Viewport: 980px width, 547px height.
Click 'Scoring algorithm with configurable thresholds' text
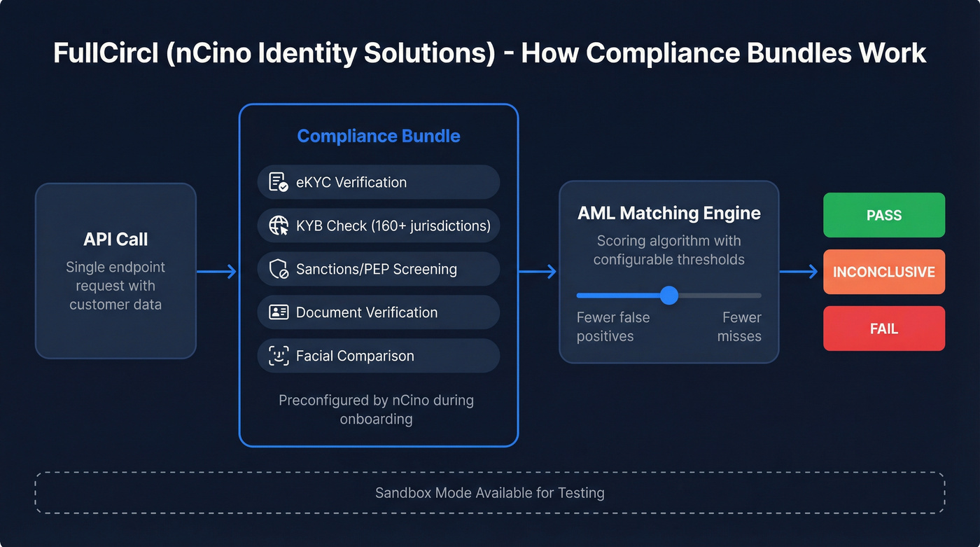point(669,250)
